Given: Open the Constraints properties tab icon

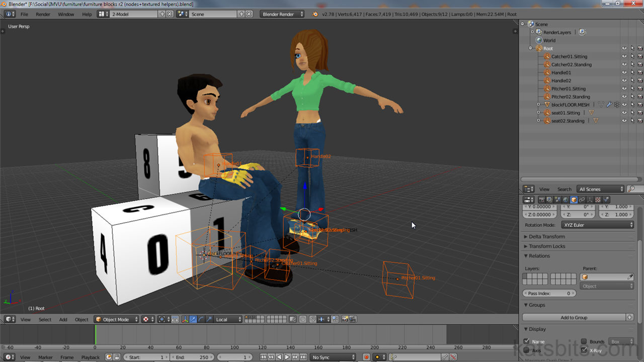Looking at the screenshot, I should [x=582, y=200].
